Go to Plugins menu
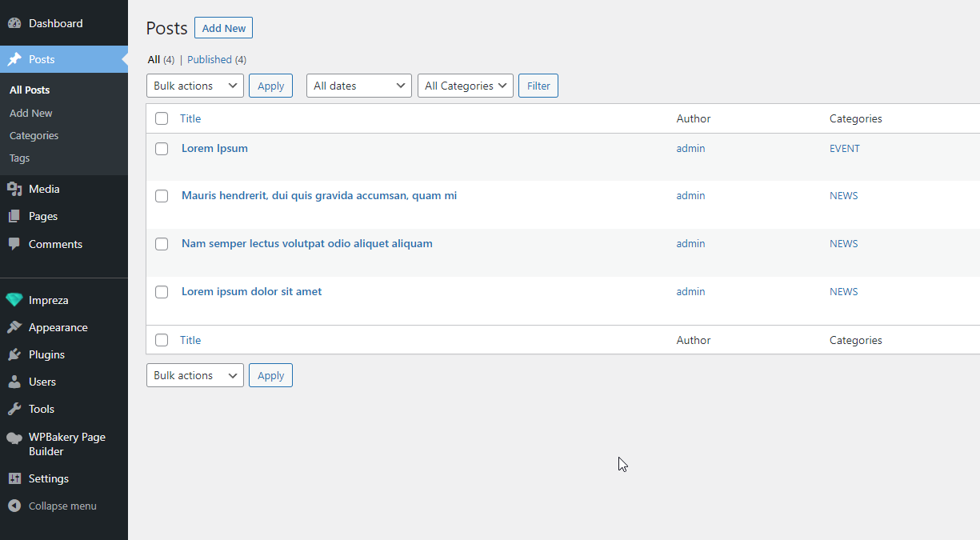Screen dimensions: 980x540 tap(46, 354)
